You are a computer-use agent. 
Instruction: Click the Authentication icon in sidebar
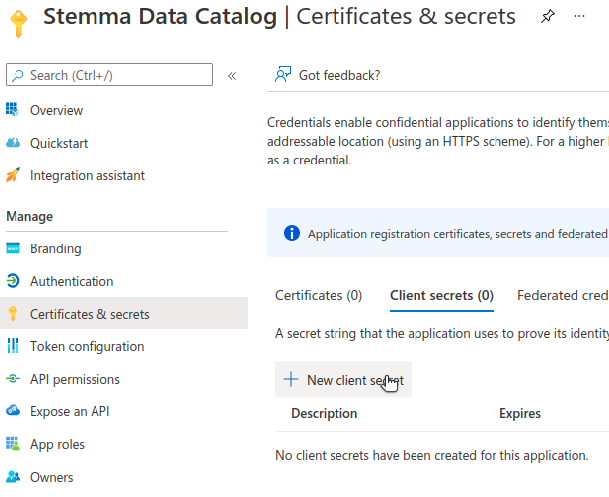coord(13,281)
